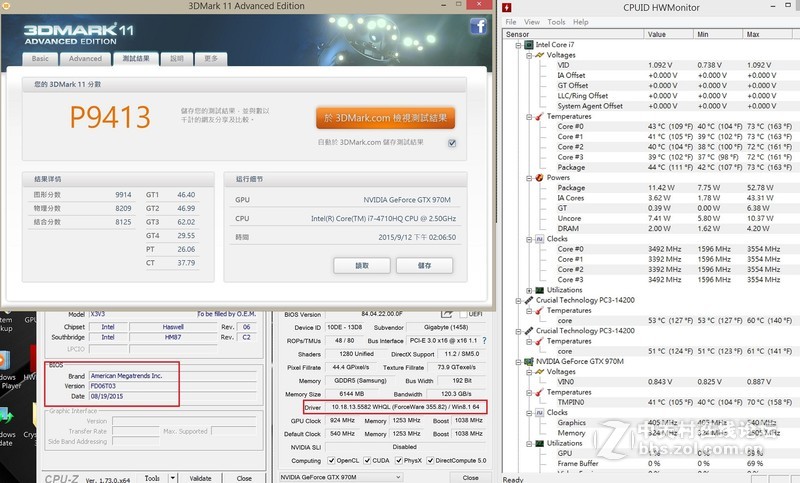Open the 測試結果 results tab
This screenshot has width=800, height=483.
(136, 59)
